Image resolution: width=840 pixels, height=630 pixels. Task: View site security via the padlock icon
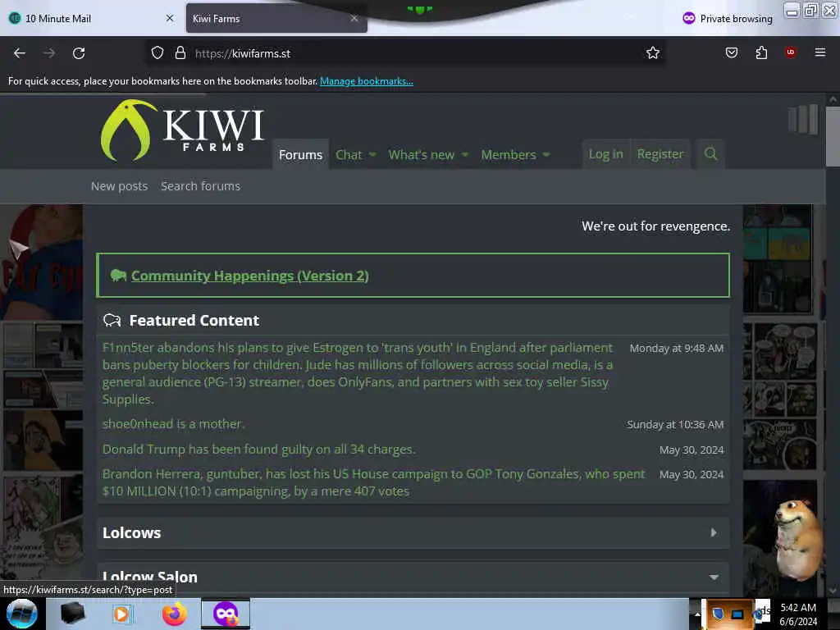point(180,53)
